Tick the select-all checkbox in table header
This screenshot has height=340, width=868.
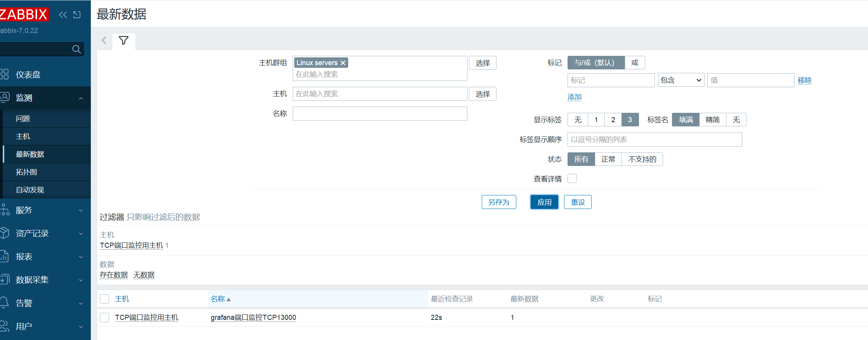pyautogui.click(x=104, y=299)
